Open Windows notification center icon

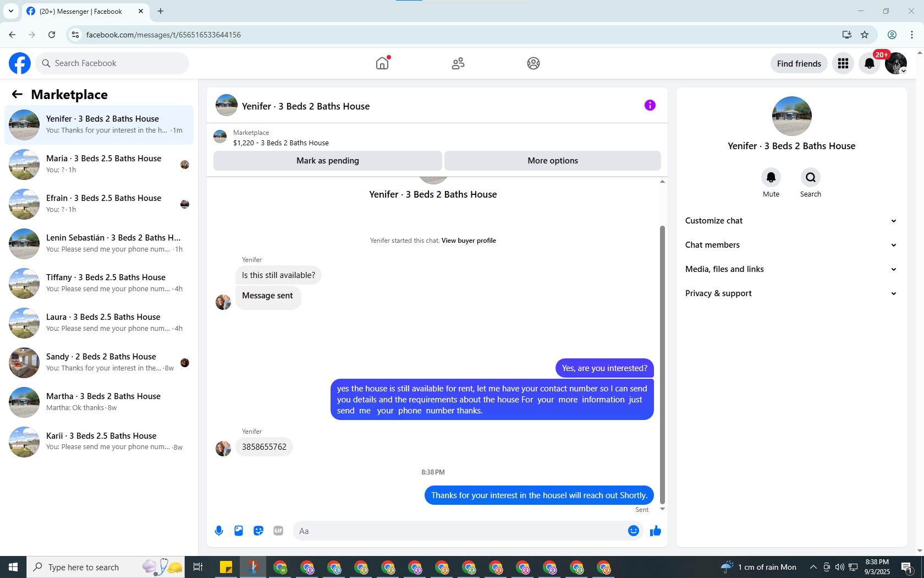(908, 567)
